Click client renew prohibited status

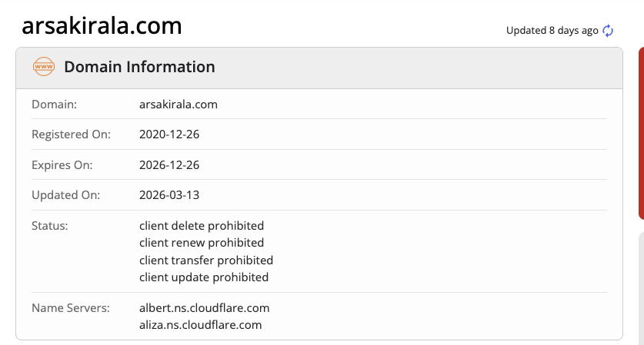pos(202,242)
